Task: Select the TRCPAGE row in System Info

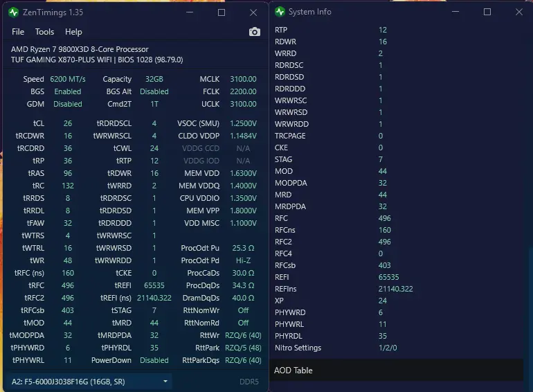Action: [x=397, y=136]
